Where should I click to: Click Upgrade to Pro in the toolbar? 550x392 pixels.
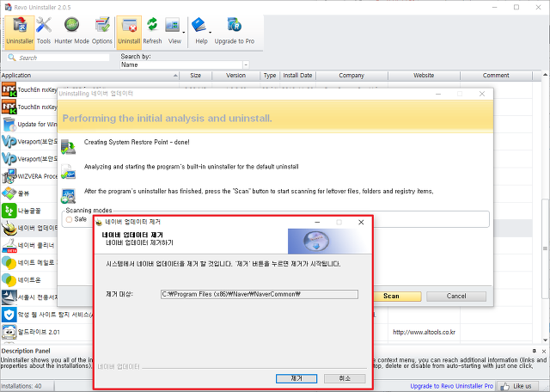tap(235, 32)
